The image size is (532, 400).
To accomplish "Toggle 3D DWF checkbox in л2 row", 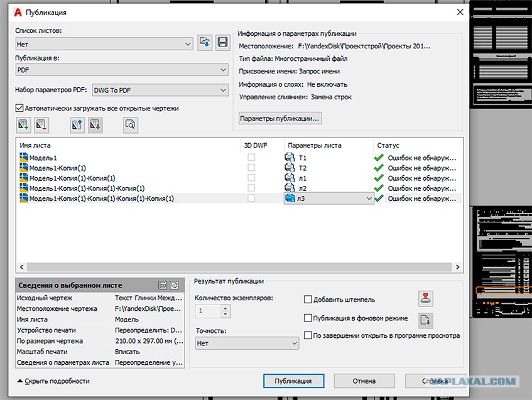I will 251,188.
